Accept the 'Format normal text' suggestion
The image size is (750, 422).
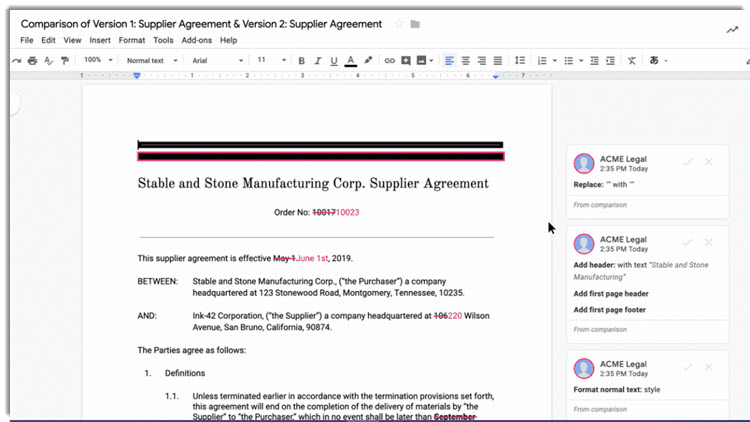(x=687, y=367)
